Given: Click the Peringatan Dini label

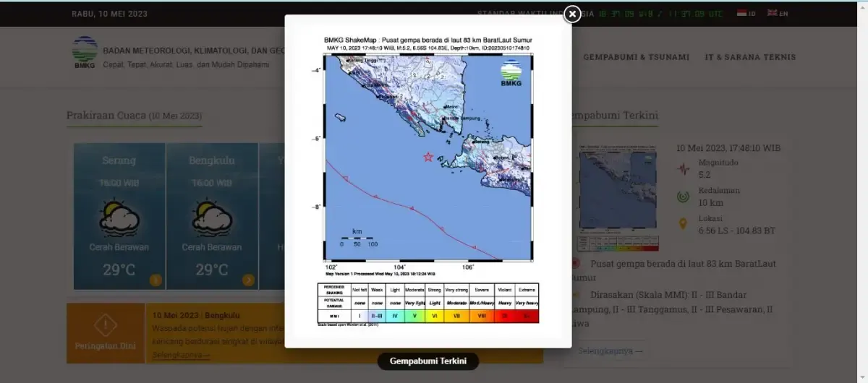Looking at the screenshot, I should 106,346.
